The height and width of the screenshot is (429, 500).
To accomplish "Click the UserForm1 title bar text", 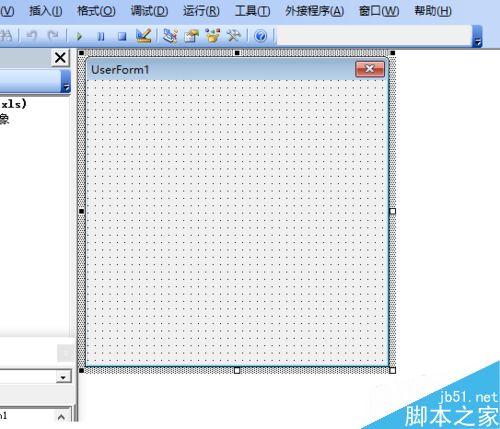I will pos(120,70).
